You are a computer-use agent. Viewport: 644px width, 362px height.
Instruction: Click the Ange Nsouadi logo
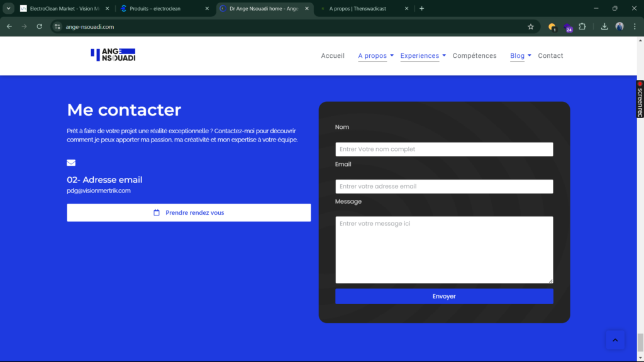coord(113,55)
